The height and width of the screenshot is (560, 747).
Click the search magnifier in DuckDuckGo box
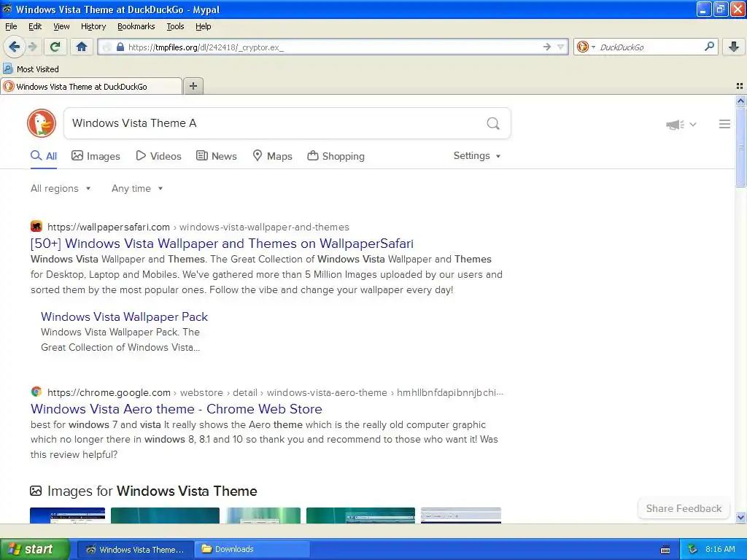pos(493,123)
